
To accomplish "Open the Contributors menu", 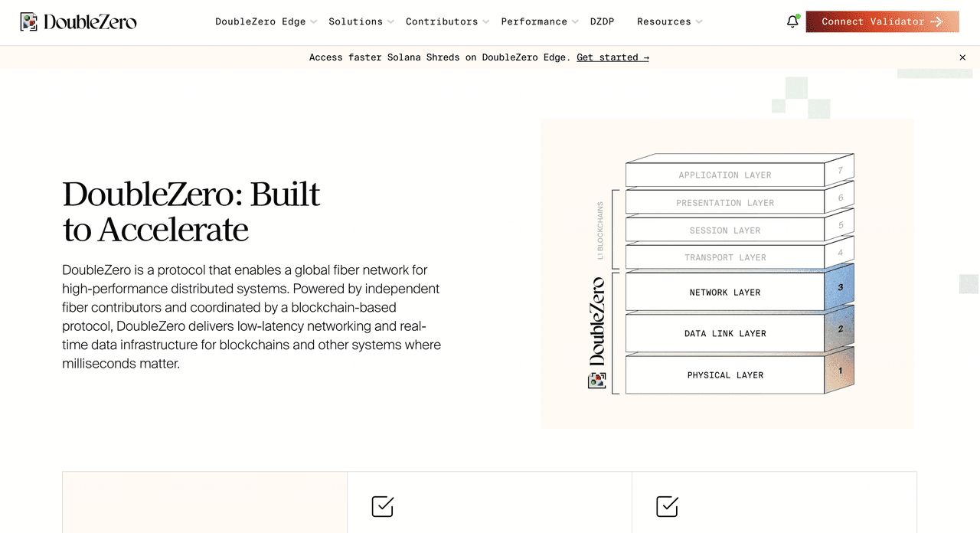I will (442, 21).
